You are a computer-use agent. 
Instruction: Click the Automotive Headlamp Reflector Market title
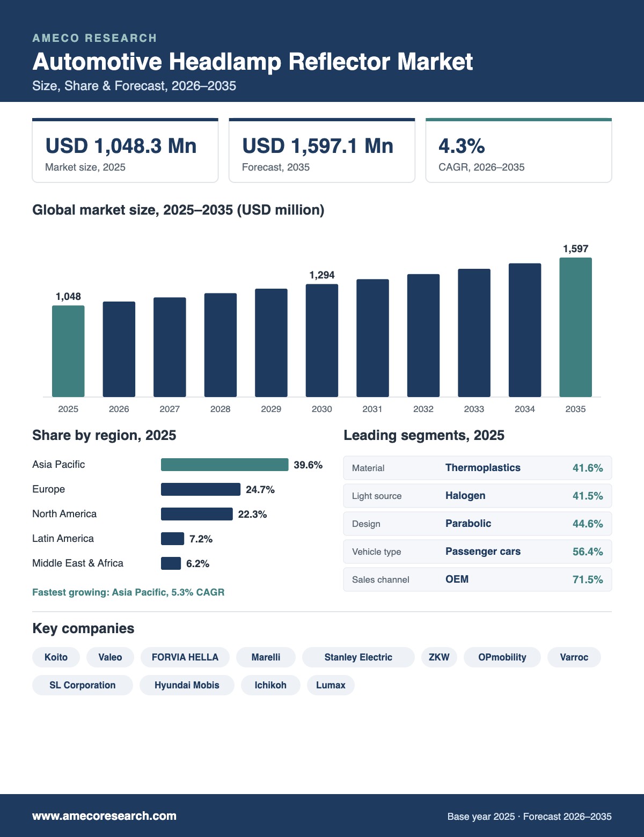point(253,62)
